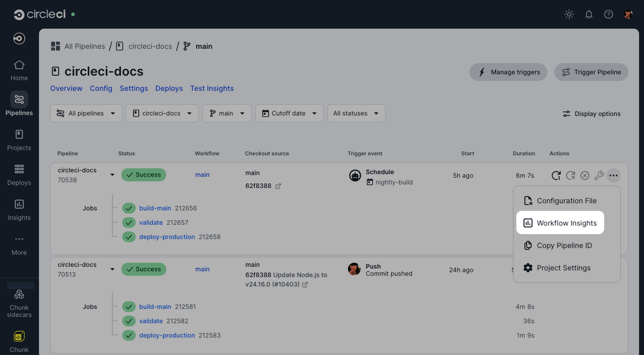Click pipeline number 70538

click(67, 180)
